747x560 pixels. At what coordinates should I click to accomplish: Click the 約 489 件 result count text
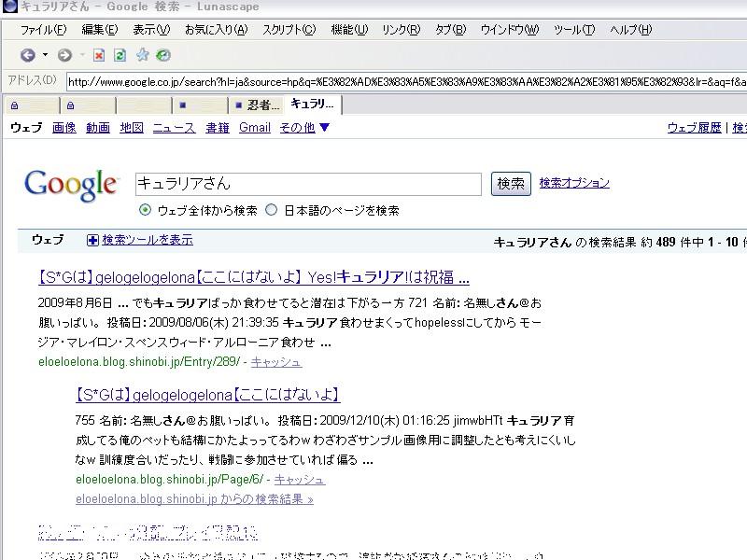(671, 242)
